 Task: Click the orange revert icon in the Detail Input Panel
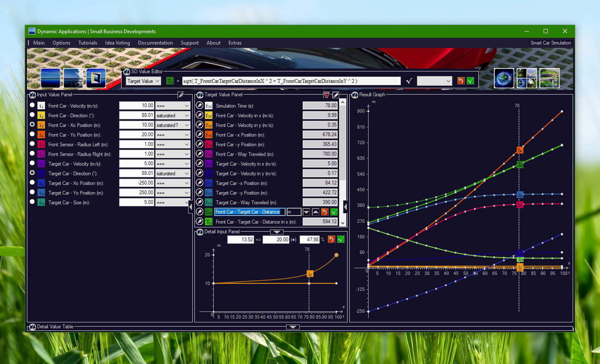(x=332, y=239)
